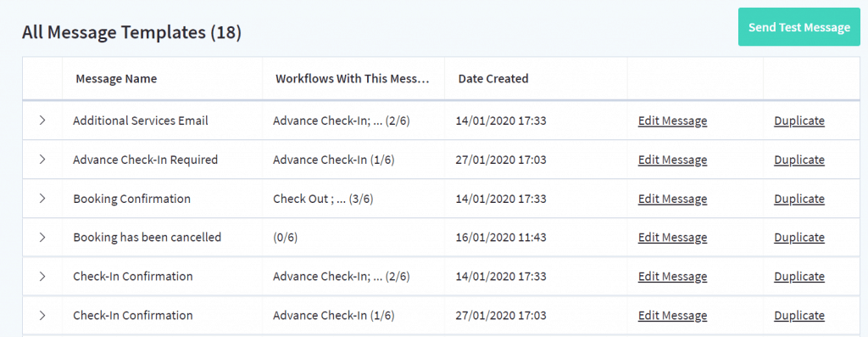
Task: Duplicate the Additional Services Email template
Action: (x=799, y=121)
